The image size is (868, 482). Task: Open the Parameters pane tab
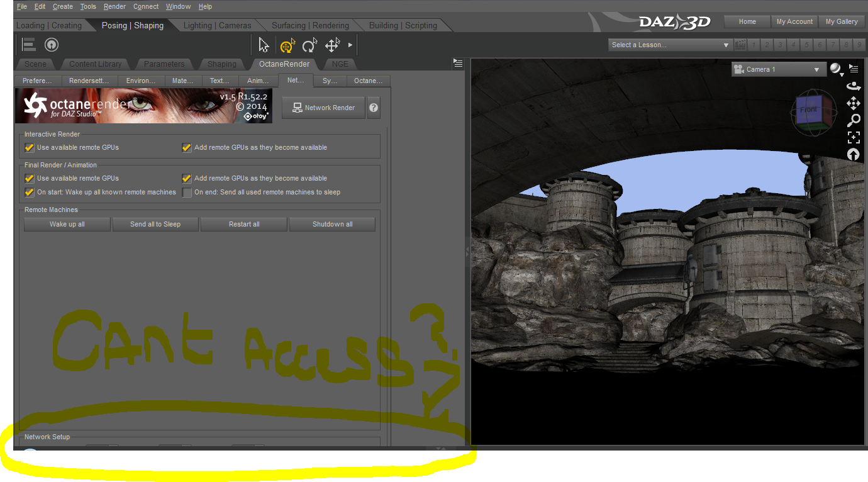tap(164, 64)
